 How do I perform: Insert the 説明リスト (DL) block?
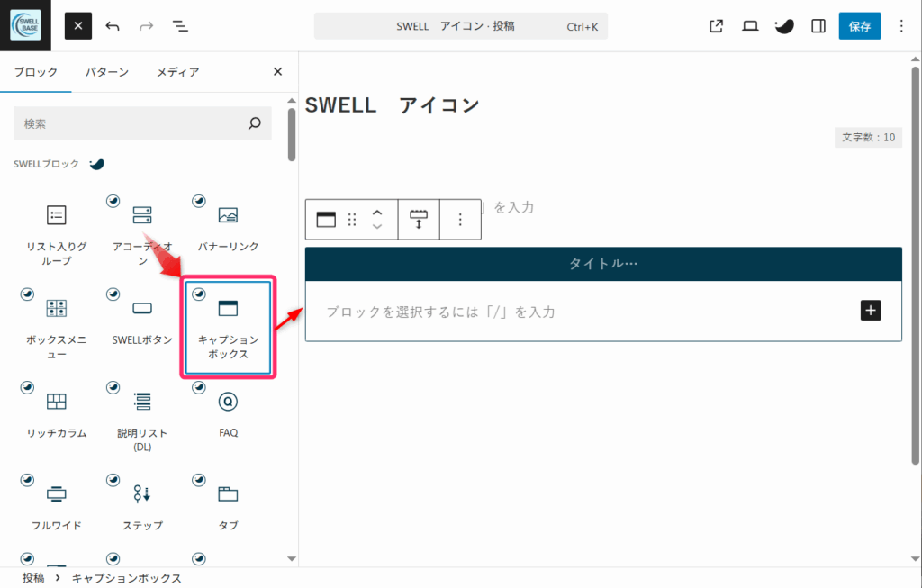click(x=142, y=420)
